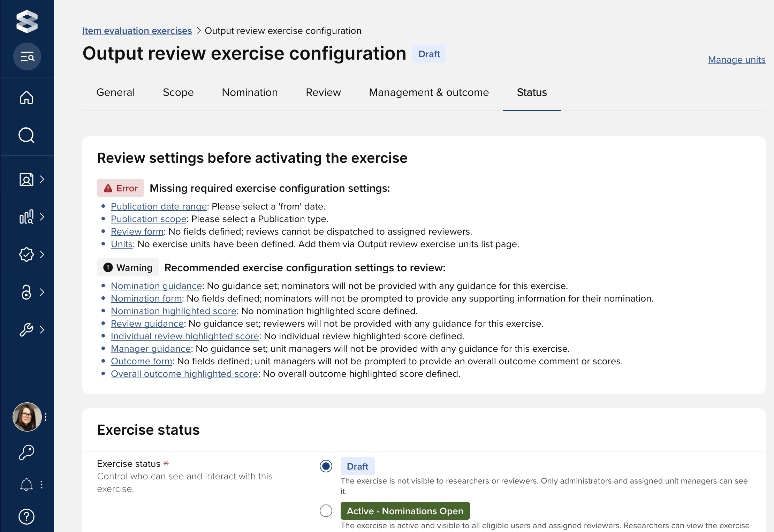Switch to the Management & outcome tab

[429, 92]
